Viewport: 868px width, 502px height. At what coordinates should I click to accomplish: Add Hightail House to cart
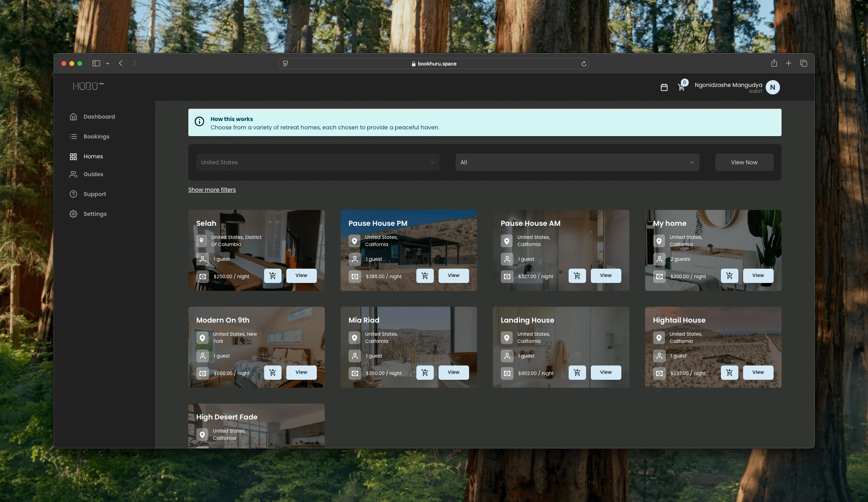(729, 372)
